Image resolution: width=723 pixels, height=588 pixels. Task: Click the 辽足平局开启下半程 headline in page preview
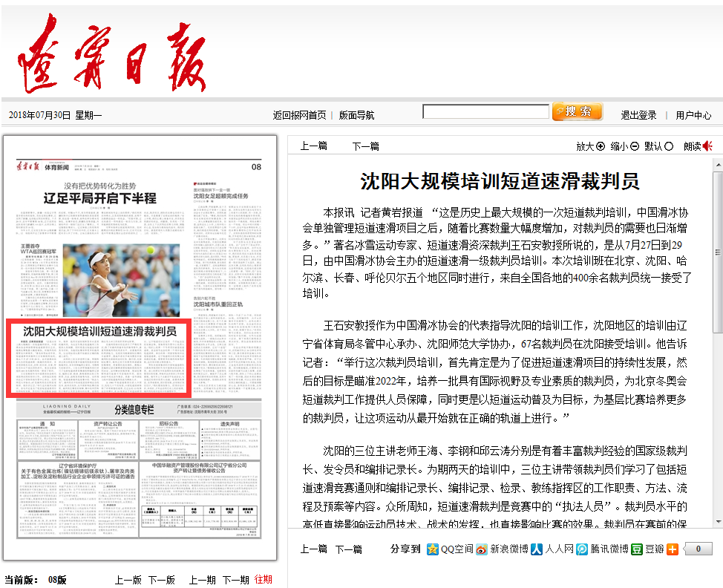click(x=99, y=198)
